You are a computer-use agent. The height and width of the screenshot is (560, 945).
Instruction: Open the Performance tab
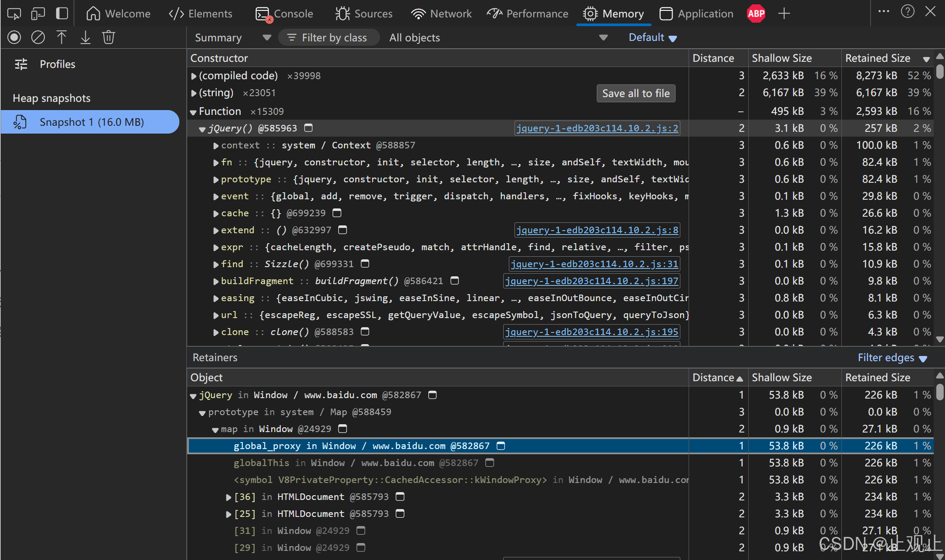(527, 13)
